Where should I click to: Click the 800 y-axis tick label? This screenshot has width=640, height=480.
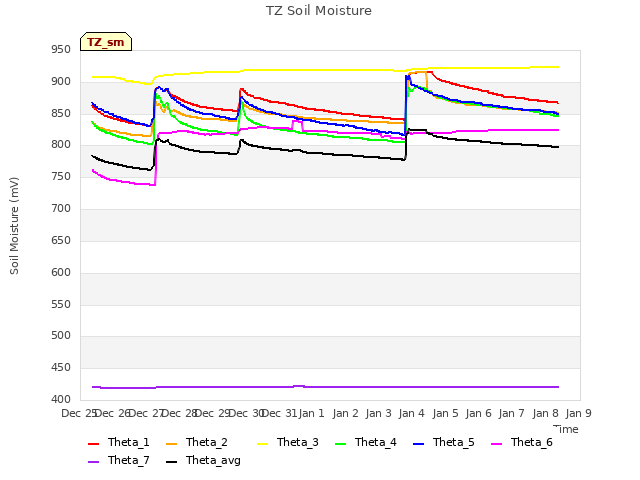coord(61,145)
